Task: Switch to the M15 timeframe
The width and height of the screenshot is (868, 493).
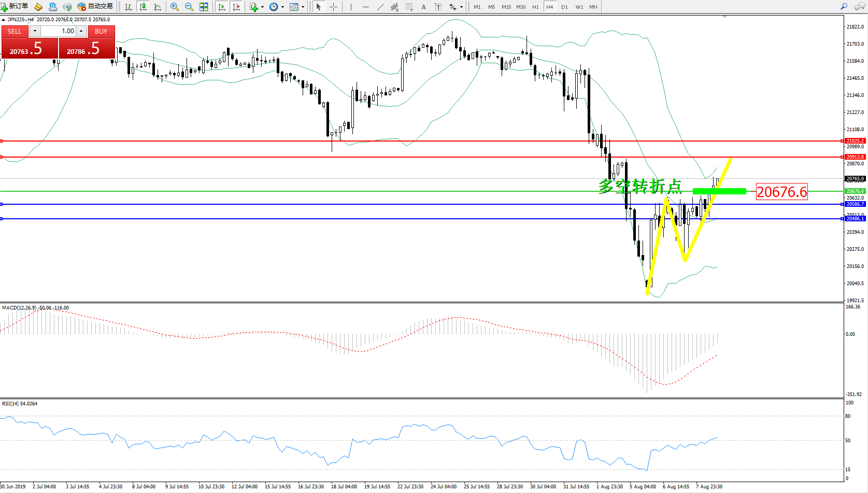Action: coord(506,7)
